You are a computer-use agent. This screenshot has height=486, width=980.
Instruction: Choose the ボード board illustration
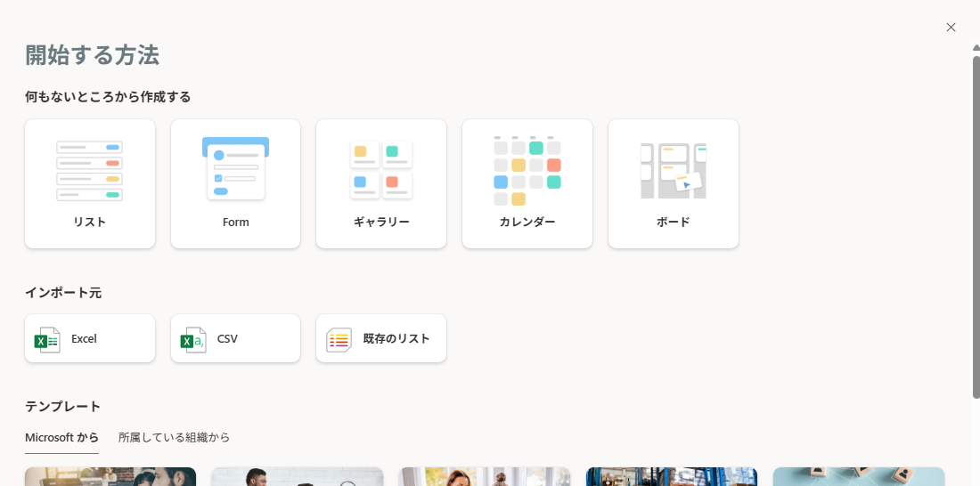pyautogui.click(x=674, y=171)
